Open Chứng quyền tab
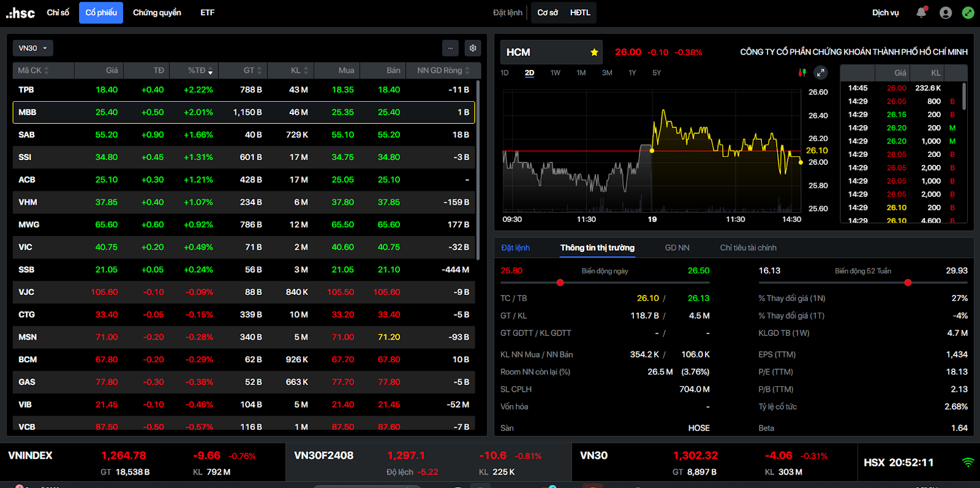 tap(157, 12)
